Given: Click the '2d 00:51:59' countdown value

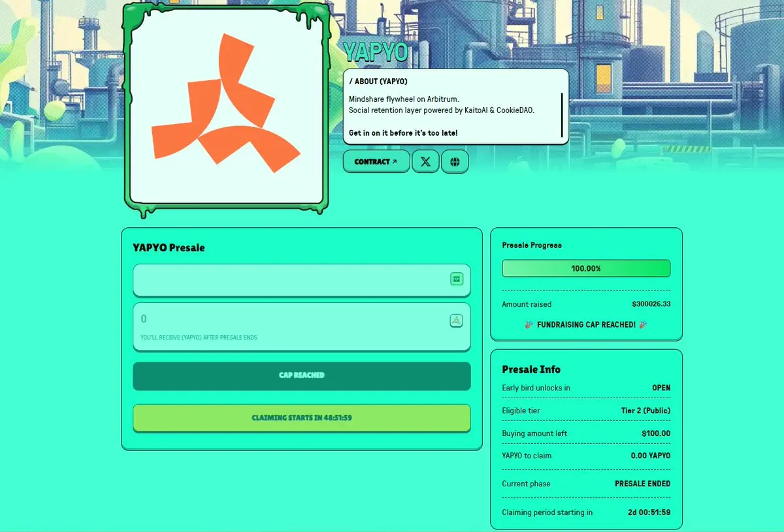Looking at the screenshot, I should (649, 512).
